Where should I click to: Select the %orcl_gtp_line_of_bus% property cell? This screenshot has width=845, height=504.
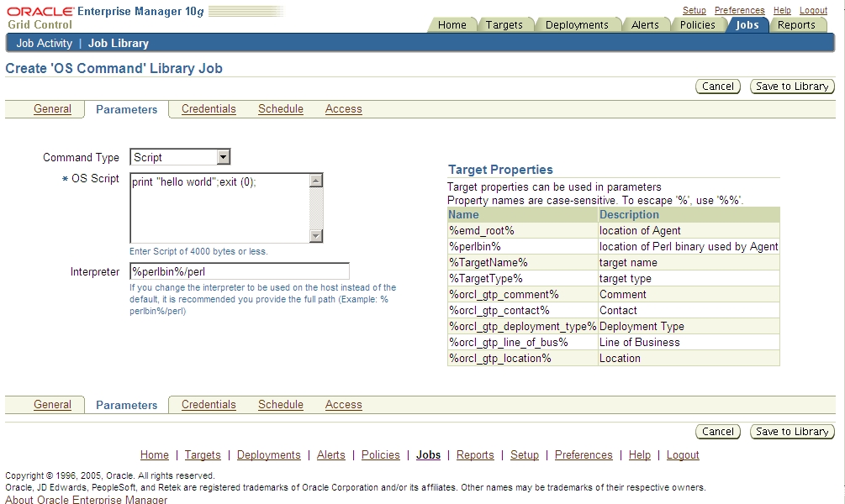point(523,343)
